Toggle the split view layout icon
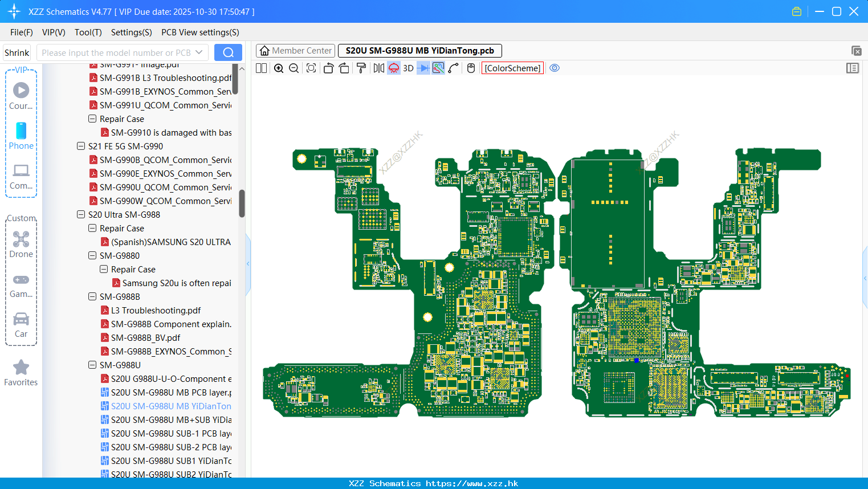This screenshot has height=489, width=868. click(x=261, y=68)
